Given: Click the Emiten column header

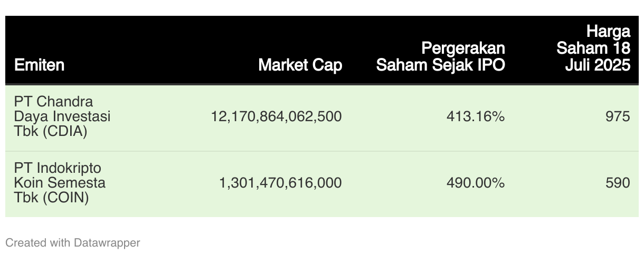Looking at the screenshot, I should point(40,65).
